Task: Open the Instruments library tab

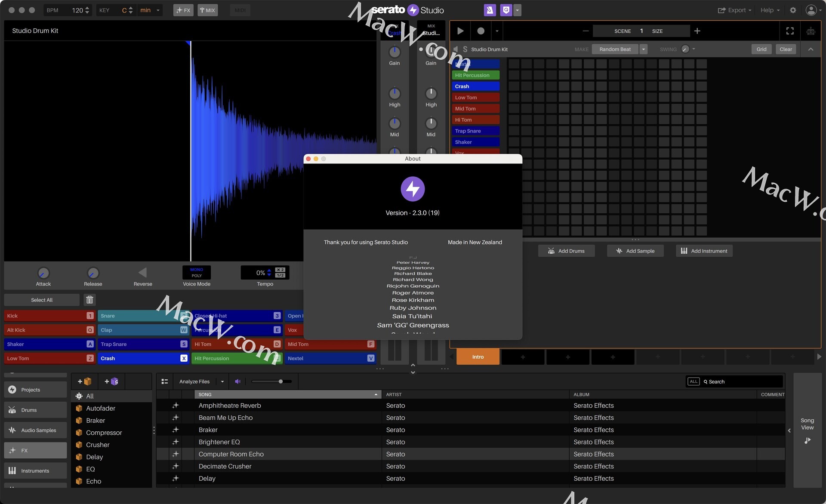Action: point(35,471)
